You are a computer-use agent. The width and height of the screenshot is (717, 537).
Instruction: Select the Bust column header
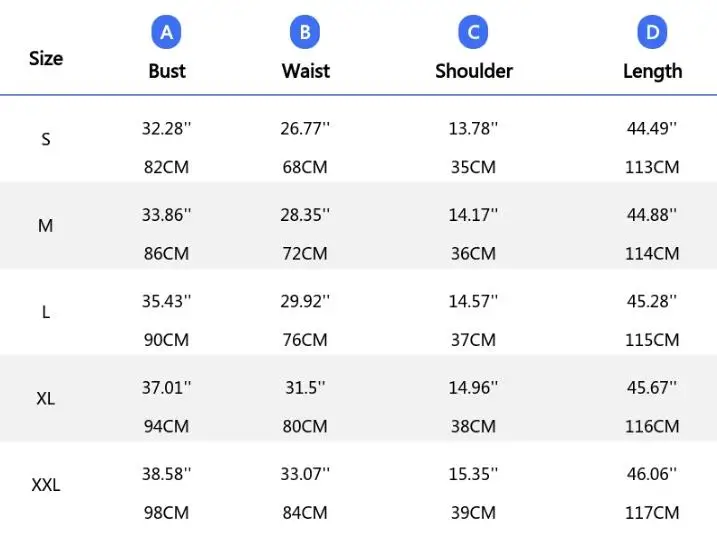[167, 71]
